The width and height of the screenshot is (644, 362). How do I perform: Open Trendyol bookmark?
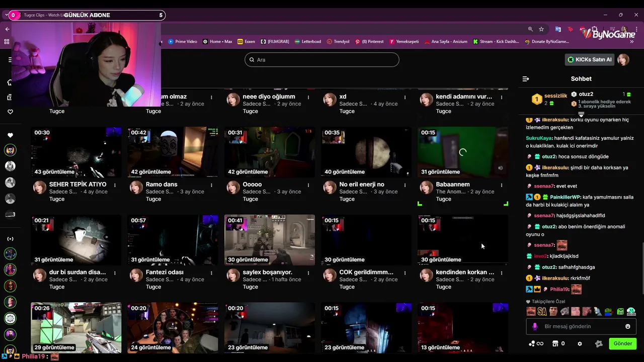(x=338, y=42)
